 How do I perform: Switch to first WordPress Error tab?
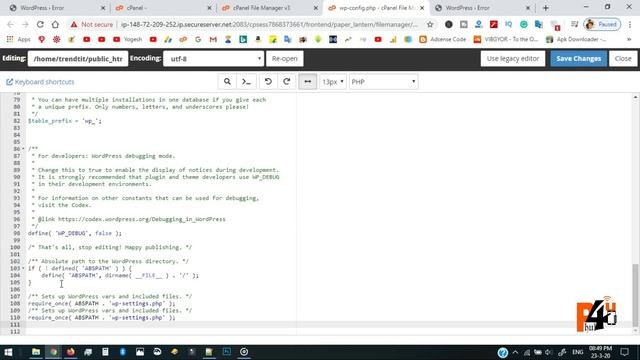click(x=56, y=8)
